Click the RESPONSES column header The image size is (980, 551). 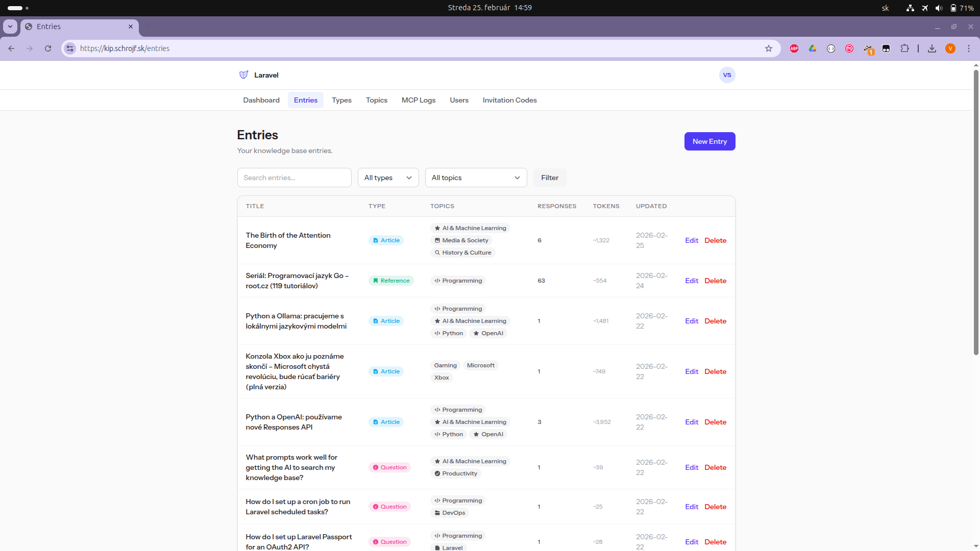557,206
